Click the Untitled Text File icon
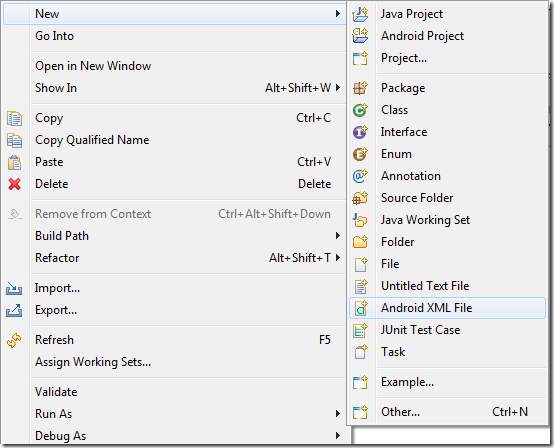 360,286
